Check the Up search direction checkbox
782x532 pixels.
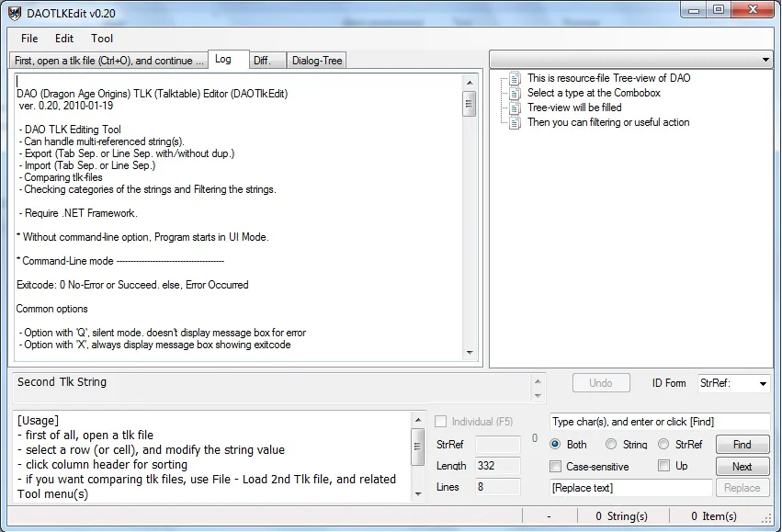[x=664, y=466]
